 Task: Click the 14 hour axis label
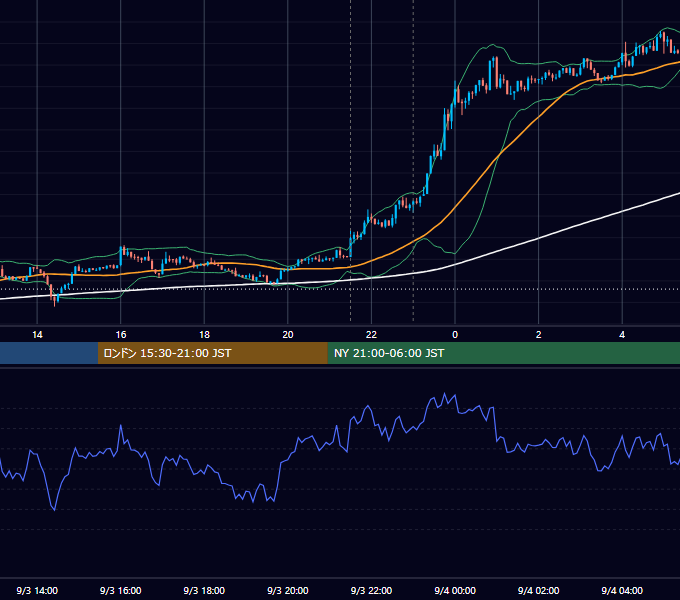(37, 335)
